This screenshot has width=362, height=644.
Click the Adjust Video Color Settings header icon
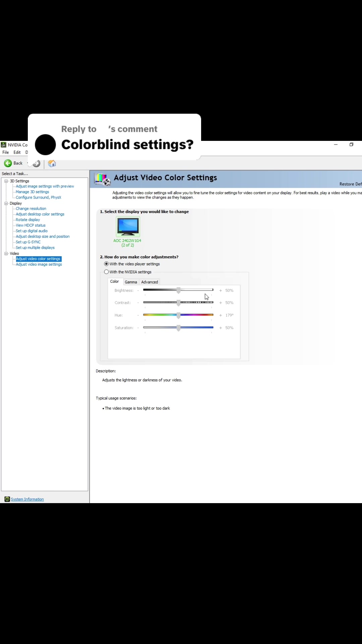[x=102, y=179]
